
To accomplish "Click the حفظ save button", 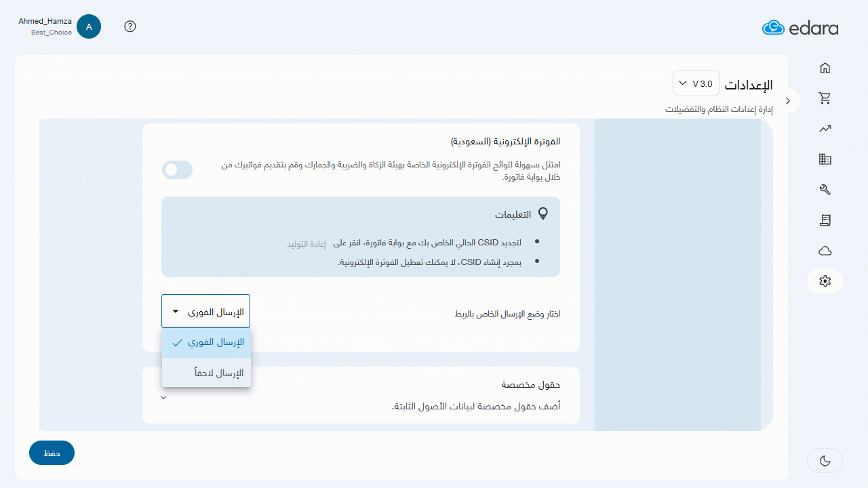I will coord(52,453).
